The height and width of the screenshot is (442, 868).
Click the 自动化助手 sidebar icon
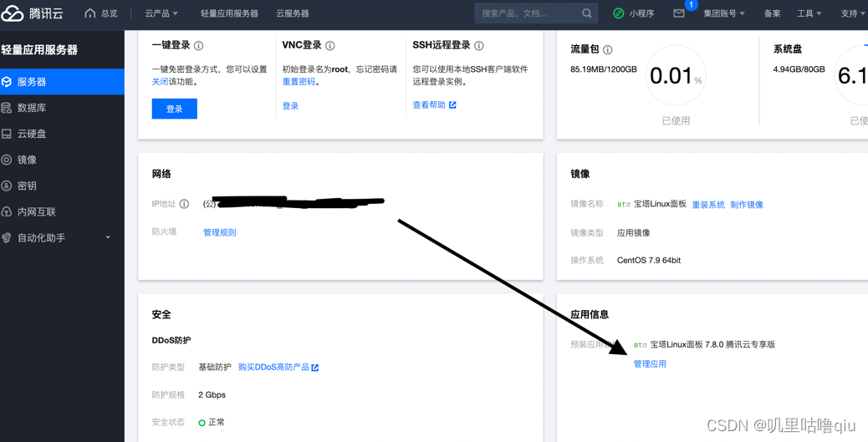coord(7,237)
